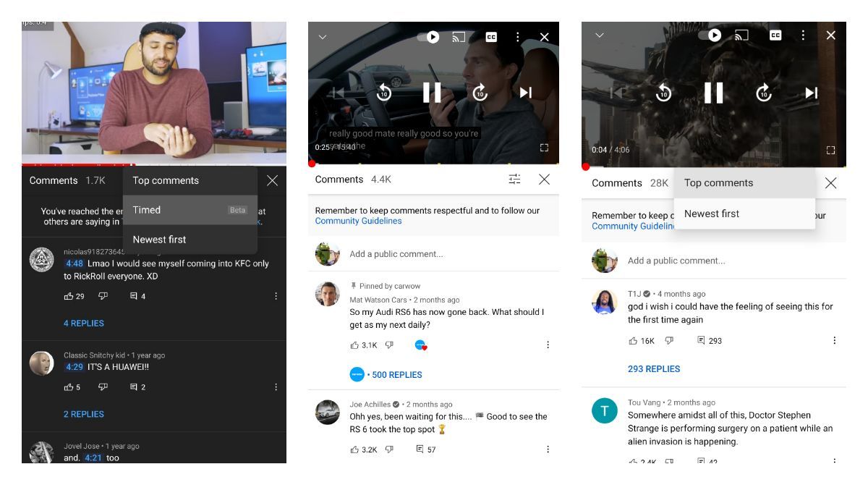This screenshot has width=868, height=485.
Task: Open comment sorting options on the carwow video
Action: (513, 178)
